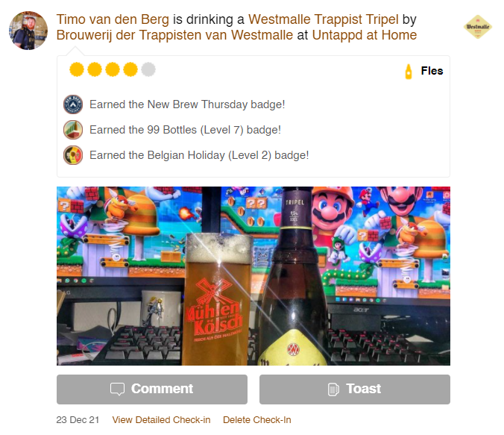This screenshot has height=435, width=504.
Task: Click the yellow bottle Fles icon
Action: tap(409, 71)
